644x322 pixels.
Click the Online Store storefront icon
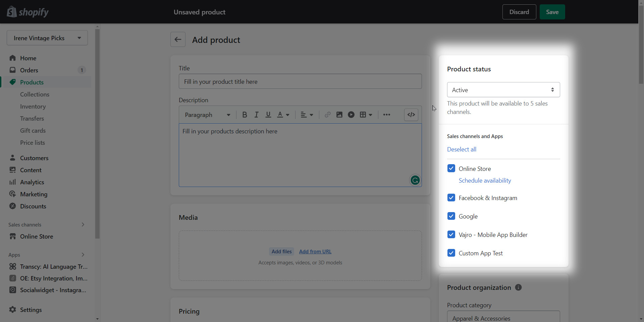pyautogui.click(x=13, y=236)
